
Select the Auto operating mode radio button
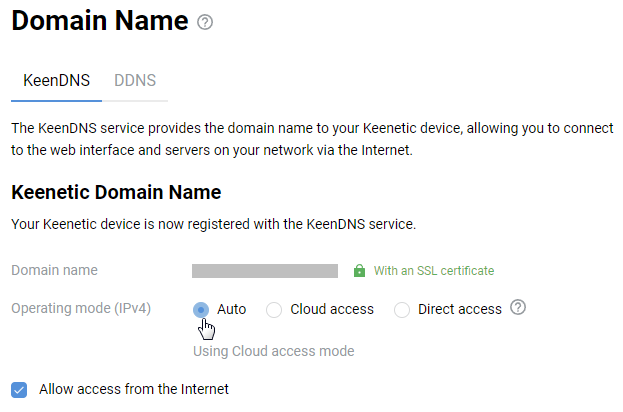(201, 310)
